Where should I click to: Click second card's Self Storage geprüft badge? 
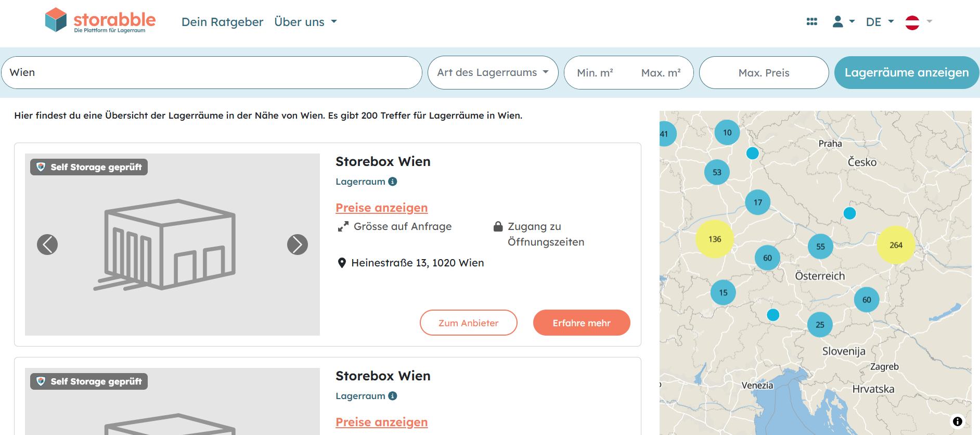[89, 381]
